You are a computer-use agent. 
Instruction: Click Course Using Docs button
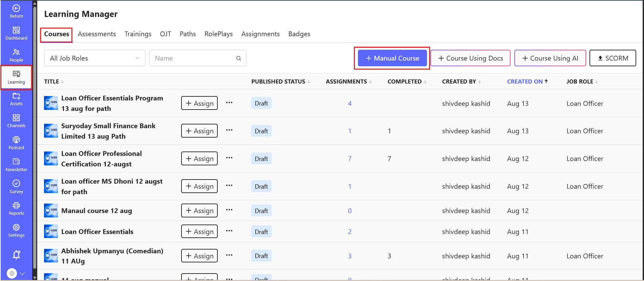click(471, 58)
